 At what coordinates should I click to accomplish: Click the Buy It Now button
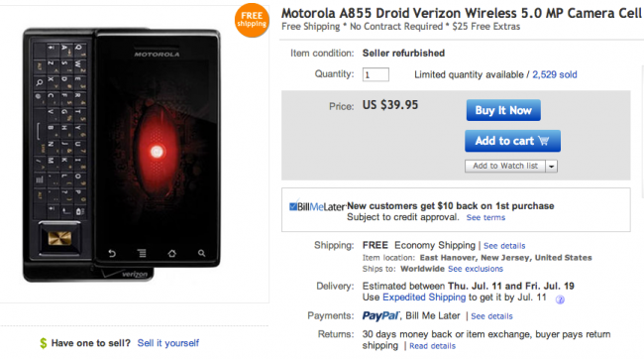pos(503,110)
